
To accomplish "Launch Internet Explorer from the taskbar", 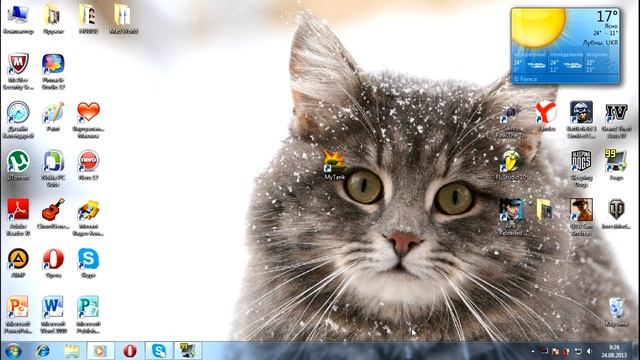I will (42, 351).
